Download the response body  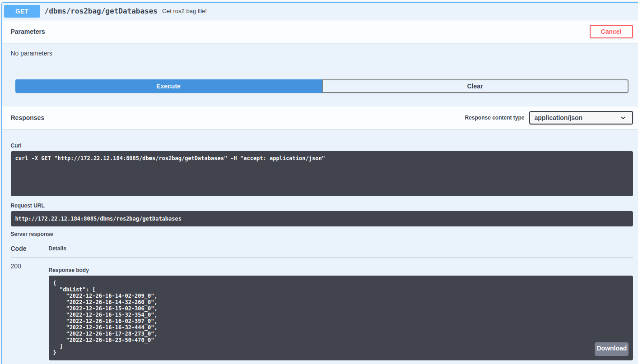[x=611, y=349]
